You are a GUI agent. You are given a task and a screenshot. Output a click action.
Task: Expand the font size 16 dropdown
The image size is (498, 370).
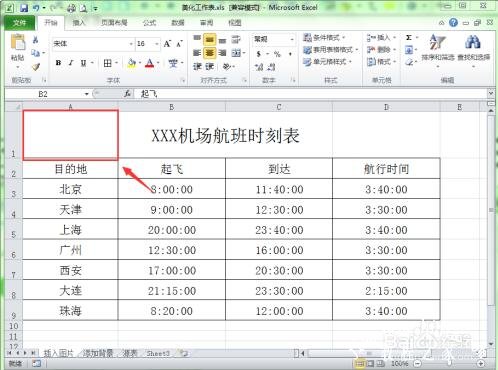point(157,44)
